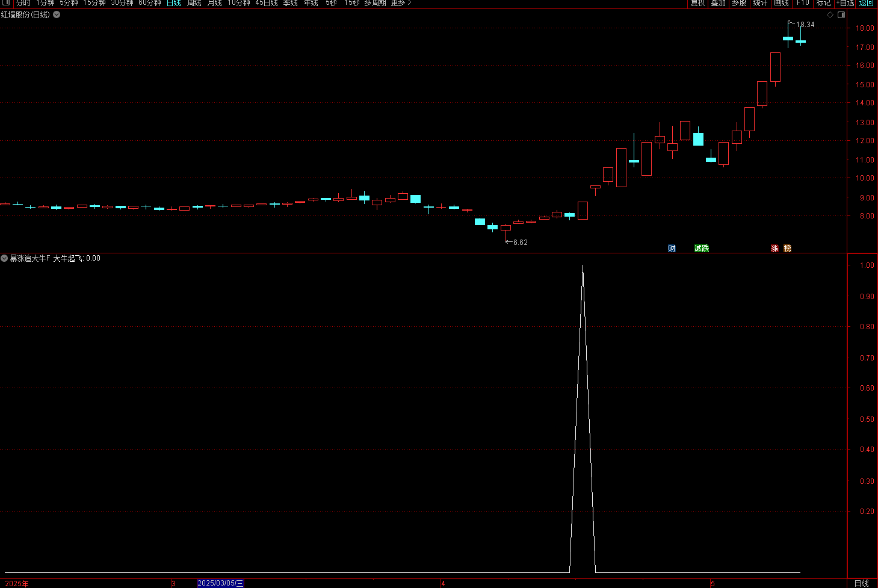Select the 60分钟 period tab
The height and width of the screenshot is (588, 878).
[150, 3]
